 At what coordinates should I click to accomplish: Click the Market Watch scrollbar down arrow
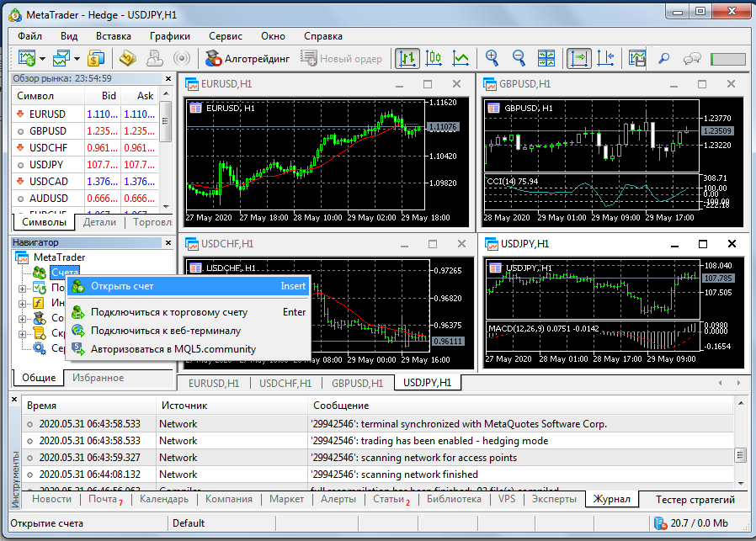(166, 206)
